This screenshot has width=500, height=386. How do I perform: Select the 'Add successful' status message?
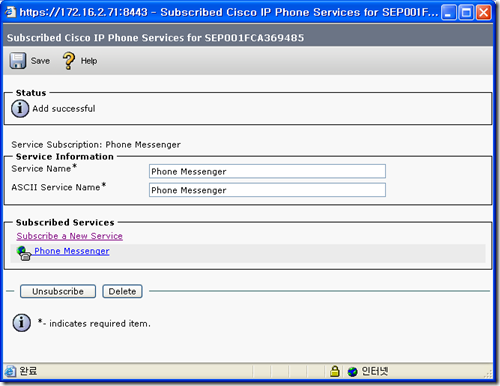pos(64,109)
